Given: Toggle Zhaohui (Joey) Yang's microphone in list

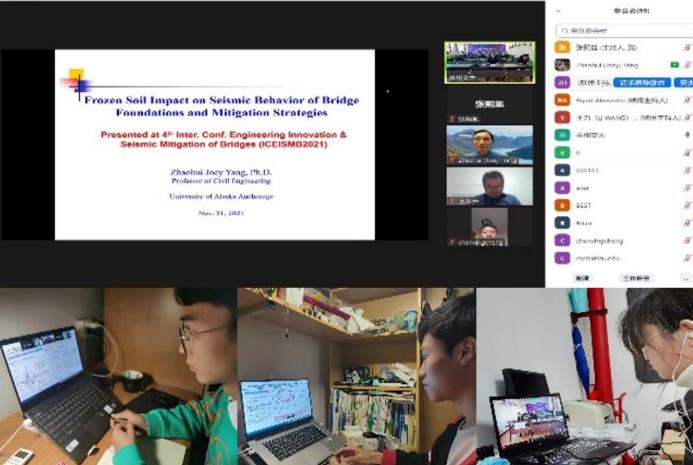Looking at the screenshot, I should [687, 65].
